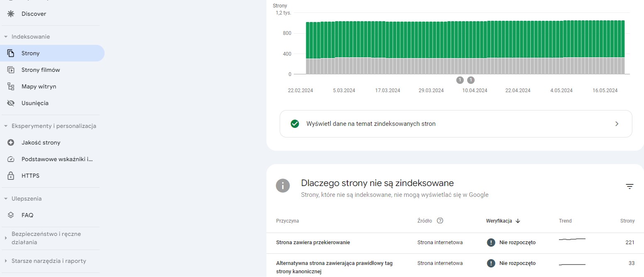Open Strona zawiera przekierowanie row
This screenshot has width=644, height=277.
point(455,242)
